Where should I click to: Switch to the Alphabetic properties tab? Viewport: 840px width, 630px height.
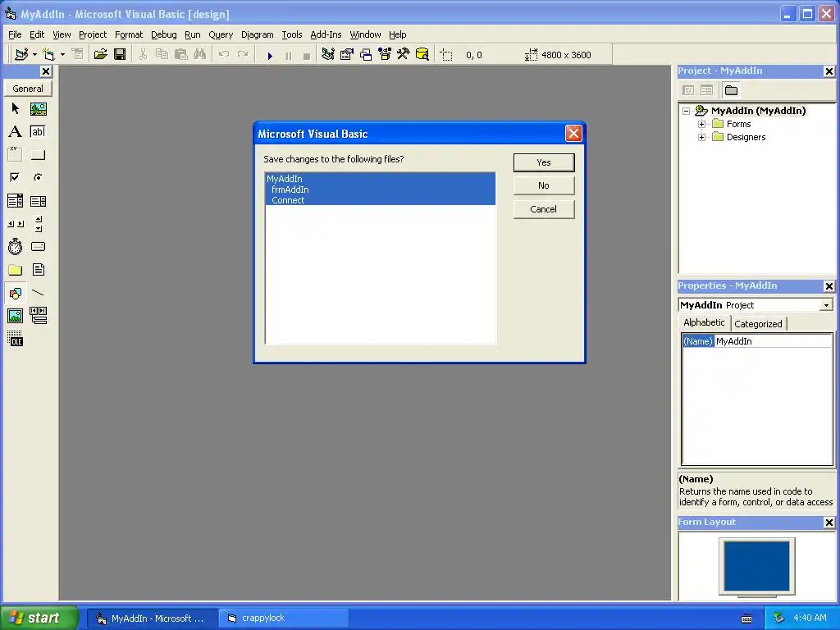704,322
